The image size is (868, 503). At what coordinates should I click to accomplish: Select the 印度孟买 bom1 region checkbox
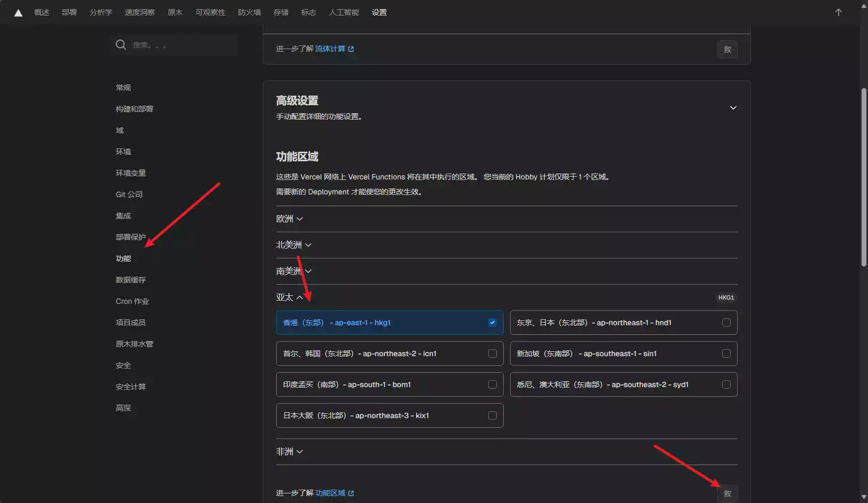[x=492, y=384]
